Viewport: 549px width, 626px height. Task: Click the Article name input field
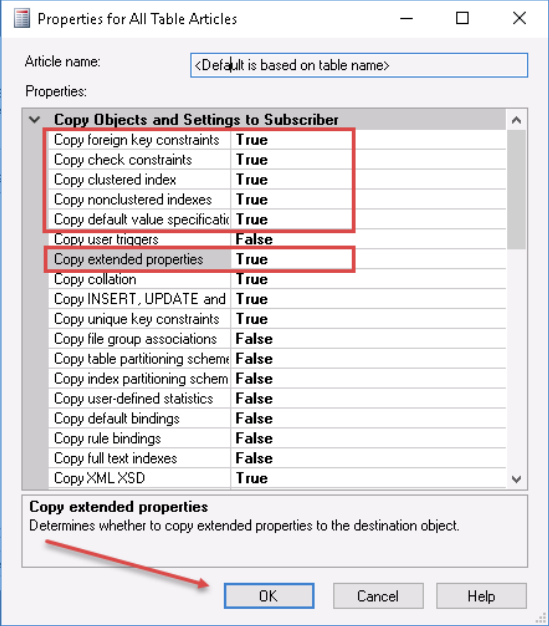(x=359, y=65)
